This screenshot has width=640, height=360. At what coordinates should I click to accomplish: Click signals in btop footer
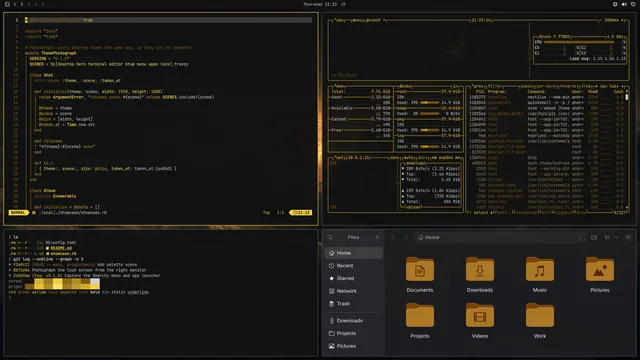[x=563, y=212]
